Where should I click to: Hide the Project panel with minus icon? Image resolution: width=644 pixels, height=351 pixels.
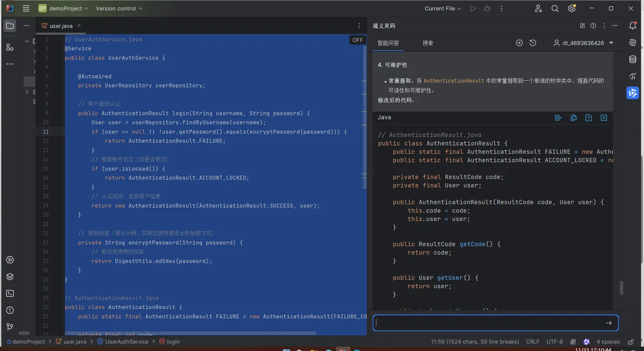(27, 26)
